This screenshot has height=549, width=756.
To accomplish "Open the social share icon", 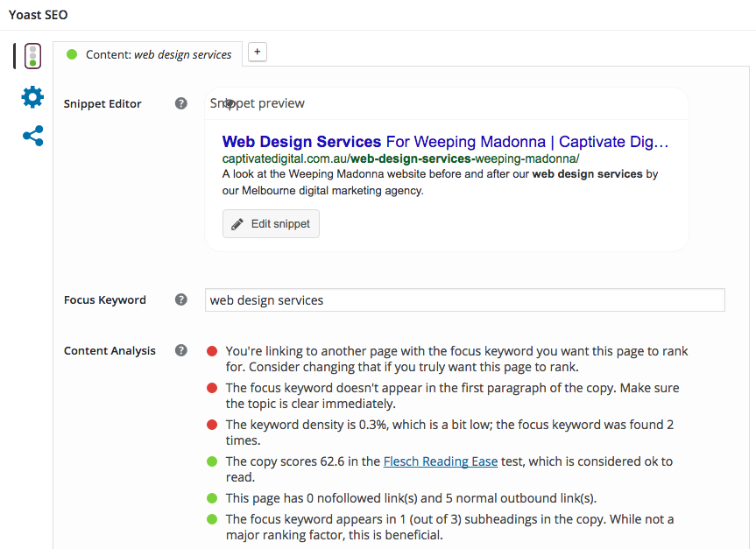I will click(32, 136).
